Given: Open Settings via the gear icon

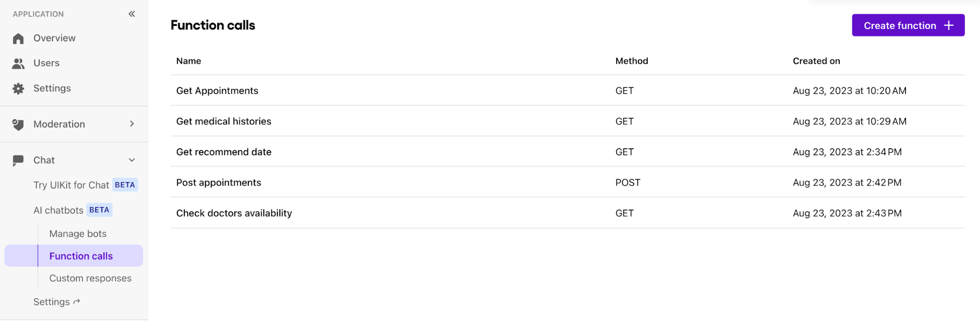Looking at the screenshot, I should tap(18, 88).
